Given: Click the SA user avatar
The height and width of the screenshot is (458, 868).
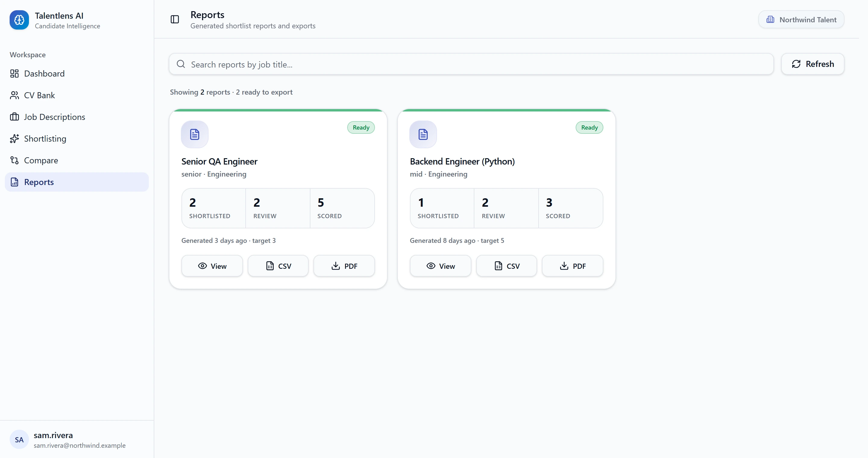Looking at the screenshot, I should coord(19,440).
